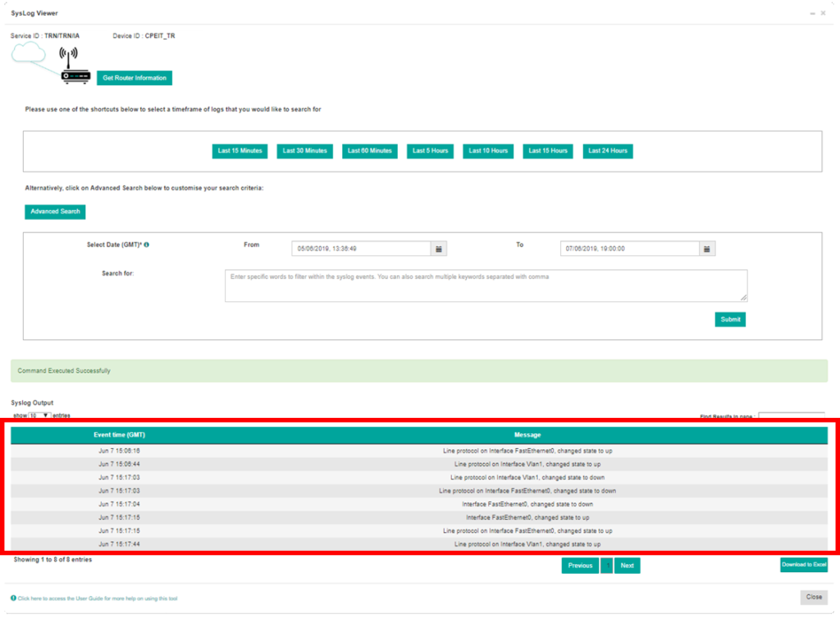This screenshot has height=619, width=840.
Task: Open the From date calendar picker
Action: coord(439,248)
